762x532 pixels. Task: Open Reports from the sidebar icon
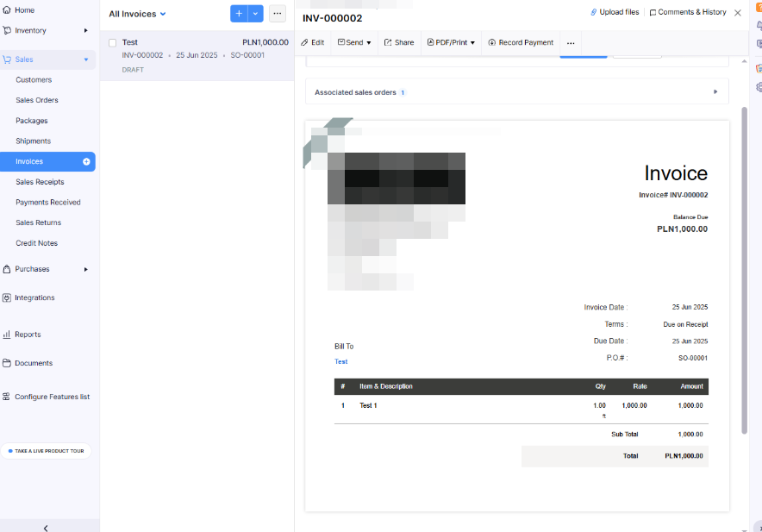[x=9, y=334]
